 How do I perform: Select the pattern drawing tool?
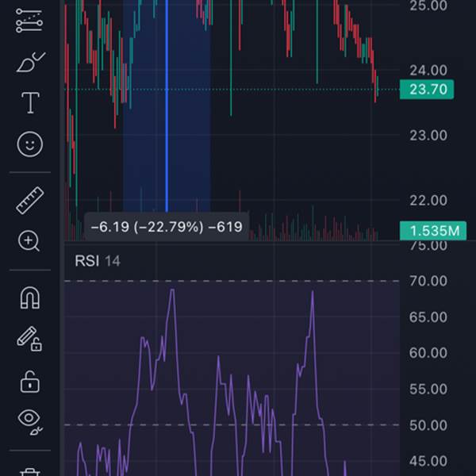(30, 21)
